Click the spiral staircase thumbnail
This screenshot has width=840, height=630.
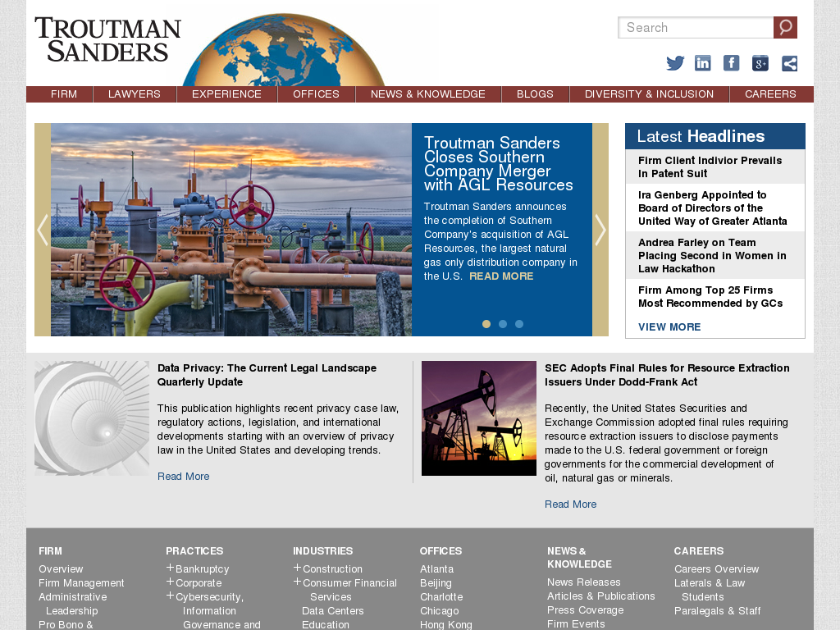[92, 418]
